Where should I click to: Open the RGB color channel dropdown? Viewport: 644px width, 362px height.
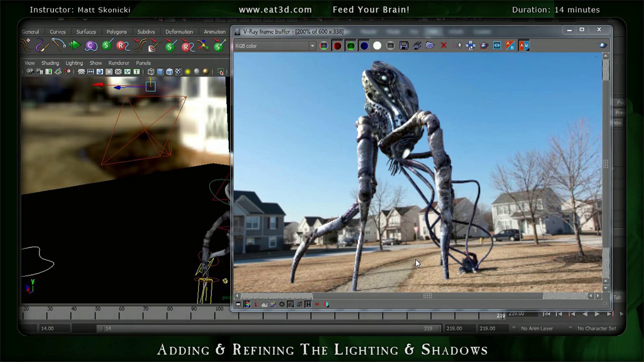click(x=275, y=46)
